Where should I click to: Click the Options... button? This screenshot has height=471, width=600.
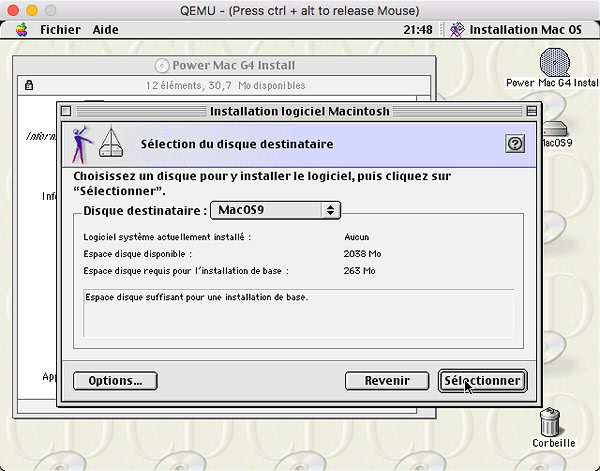tap(115, 381)
